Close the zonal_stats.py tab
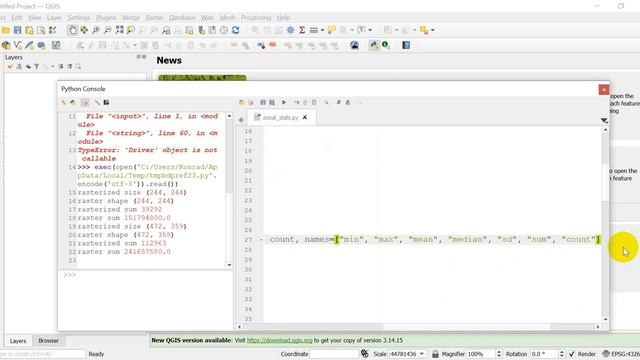 coord(305,118)
